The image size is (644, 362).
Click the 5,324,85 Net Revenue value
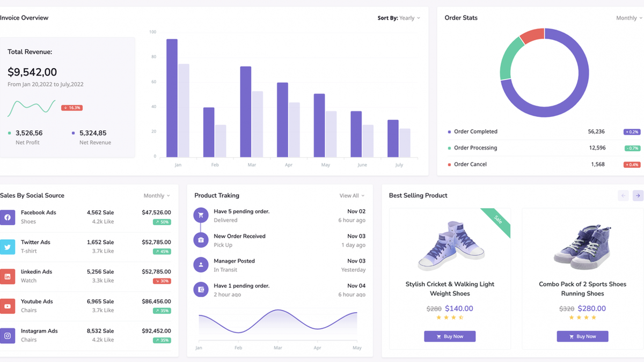(x=93, y=133)
